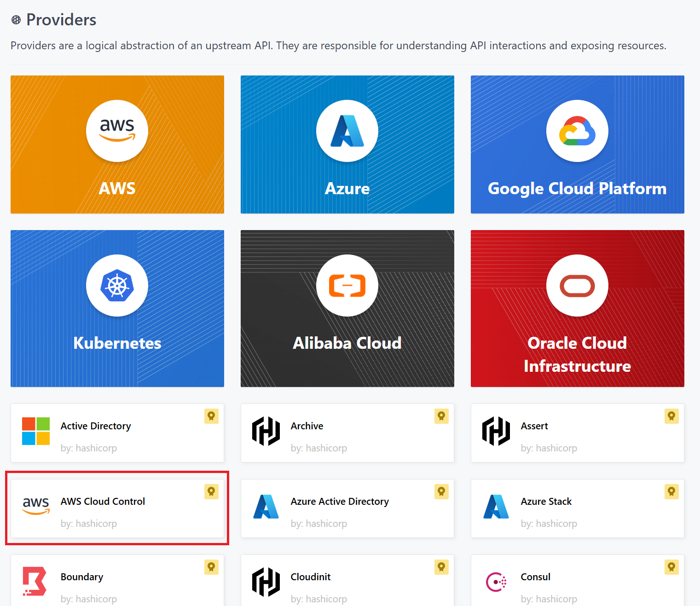Click the Boundary provider logo

pyautogui.click(x=35, y=581)
